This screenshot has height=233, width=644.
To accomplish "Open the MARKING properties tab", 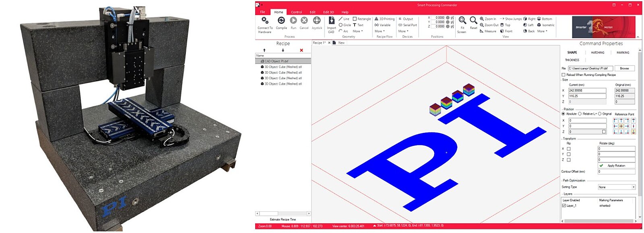I will click(623, 53).
